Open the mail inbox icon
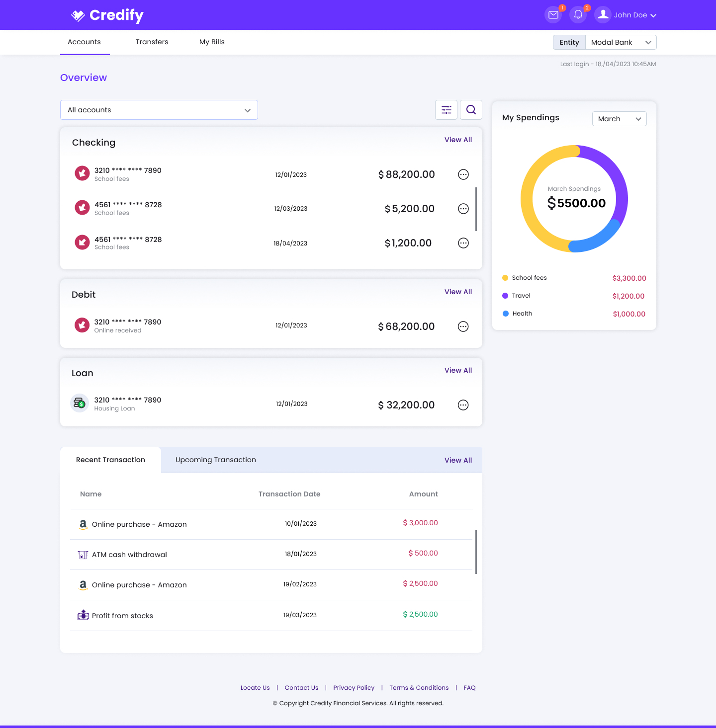Screen dimensions: 716x728 [x=553, y=15]
